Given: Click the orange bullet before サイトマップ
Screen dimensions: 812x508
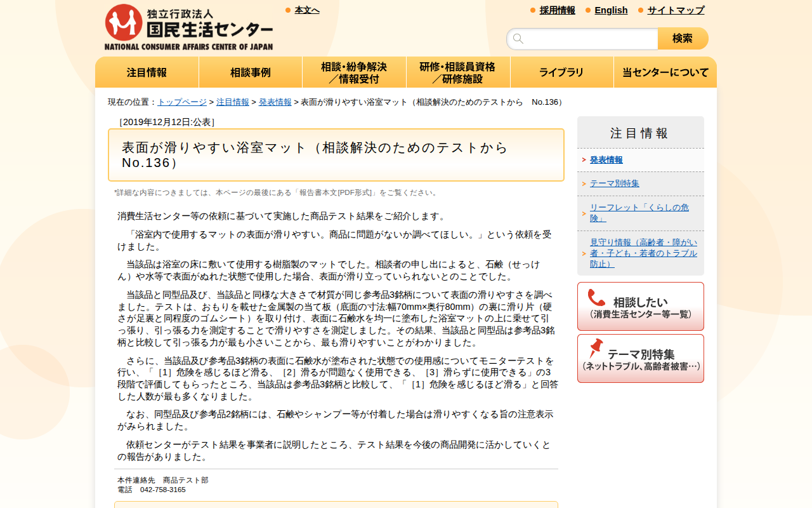Looking at the screenshot, I should point(641,10).
